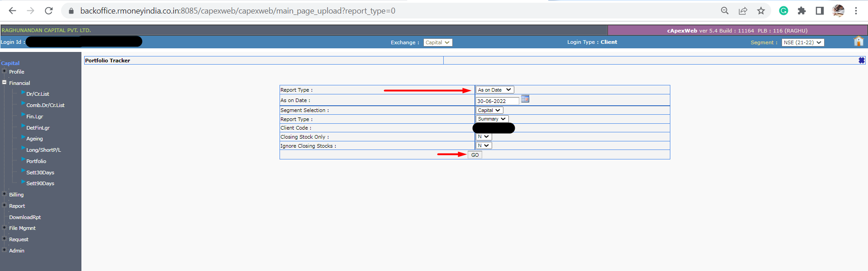Screen dimensions: 868x271
Task: Open the As on Date calendar picker
Action: click(525, 99)
